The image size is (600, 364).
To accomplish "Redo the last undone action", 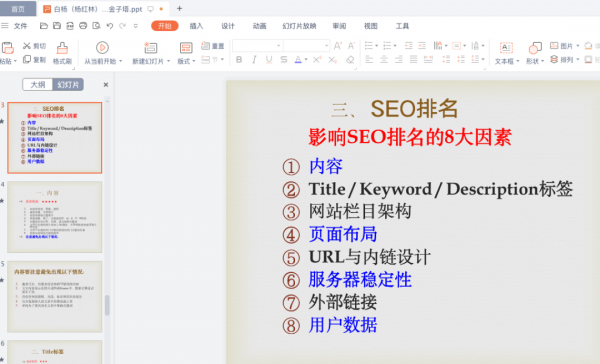I will pos(122,26).
